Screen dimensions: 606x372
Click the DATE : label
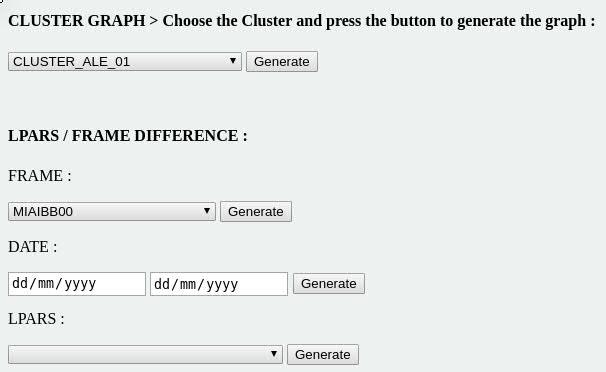pos(33,247)
